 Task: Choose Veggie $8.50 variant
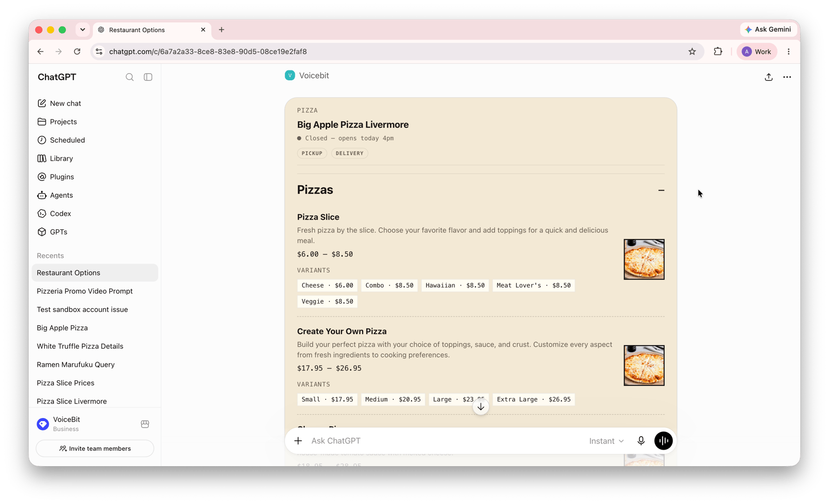[x=327, y=301]
